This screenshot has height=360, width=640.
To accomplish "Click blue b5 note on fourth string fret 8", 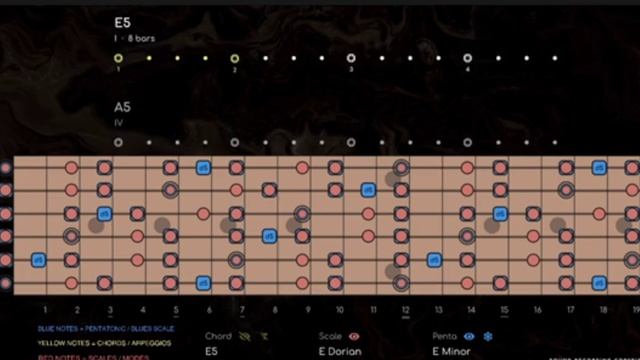I will click(x=269, y=236).
